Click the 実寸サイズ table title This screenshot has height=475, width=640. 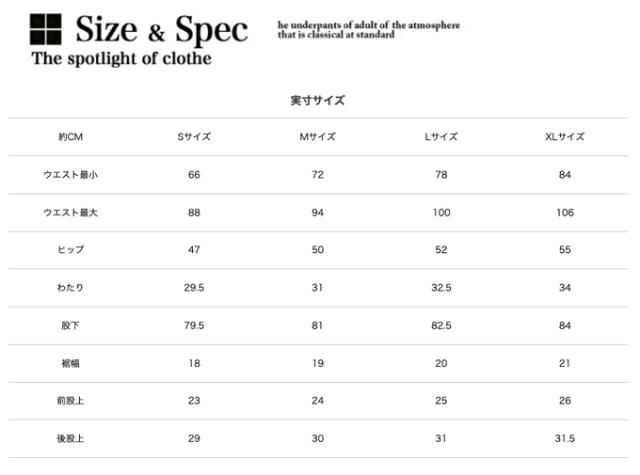point(318,100)
